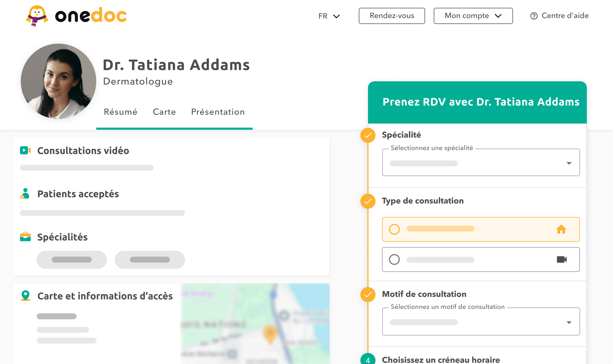Click the map preview image
This screenshot has height=364, width=613.
[255, 323]
